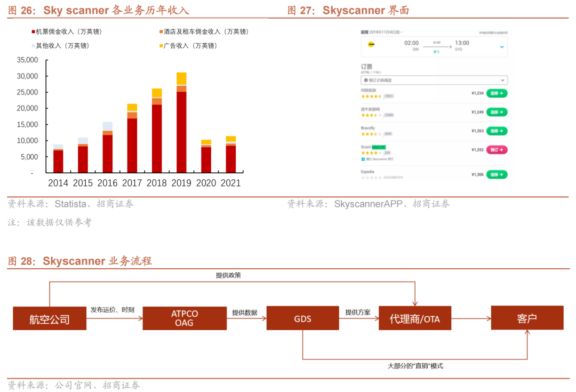Click the ¥1,234 price
576x392 pixels.
477,93
